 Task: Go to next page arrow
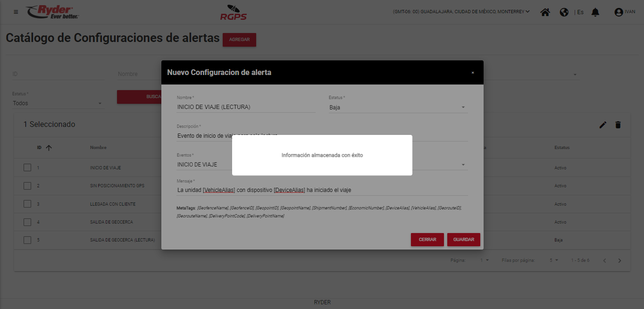[x=620, y=260]
